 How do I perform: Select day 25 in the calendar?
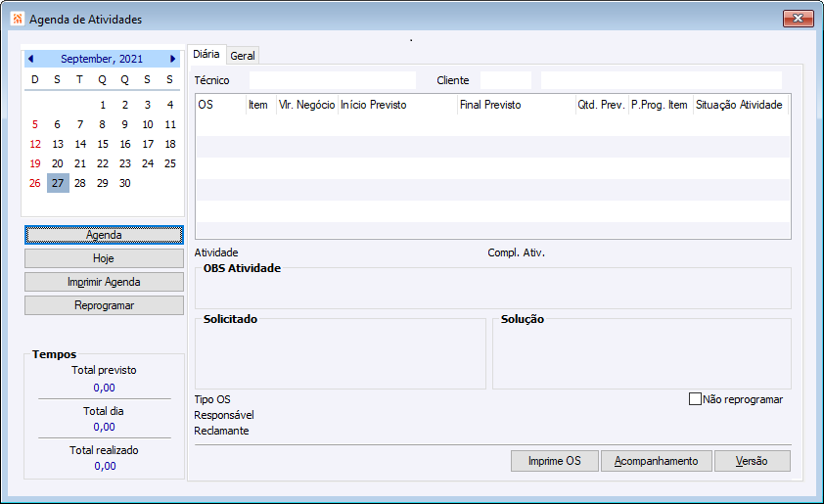(169, 163)
